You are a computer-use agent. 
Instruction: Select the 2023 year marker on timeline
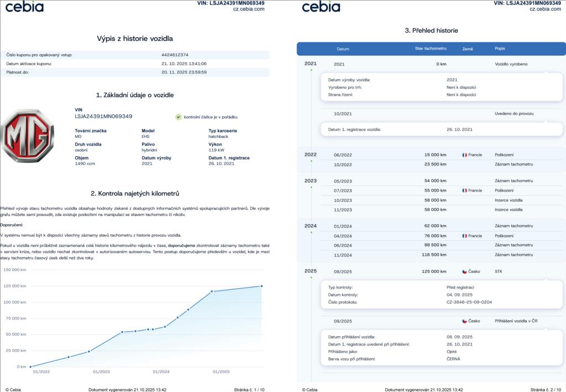click(311, 181)
